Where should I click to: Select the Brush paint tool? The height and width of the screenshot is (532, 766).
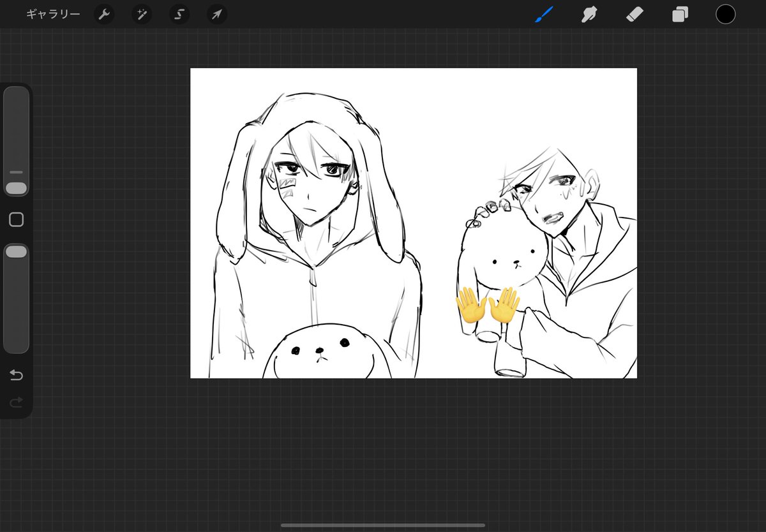point(544,14)
